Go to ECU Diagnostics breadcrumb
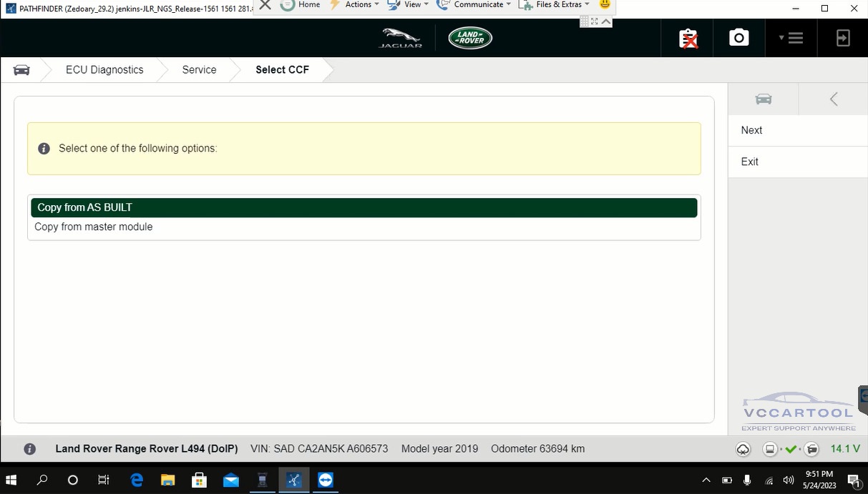The width and height of the screenshot is (868, 494). pyautogui.click(x=104, y=70)
